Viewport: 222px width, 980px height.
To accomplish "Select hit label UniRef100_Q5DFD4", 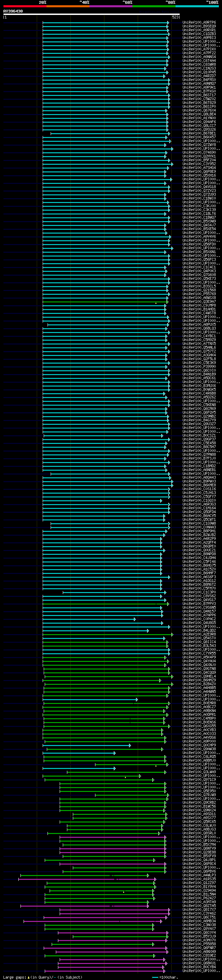I will pos(199,512).
